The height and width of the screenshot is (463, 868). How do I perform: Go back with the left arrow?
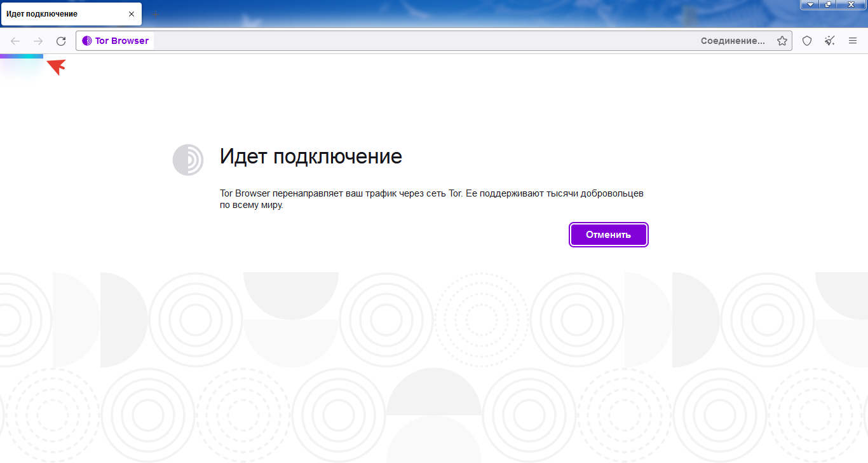(x=15, y=41)
